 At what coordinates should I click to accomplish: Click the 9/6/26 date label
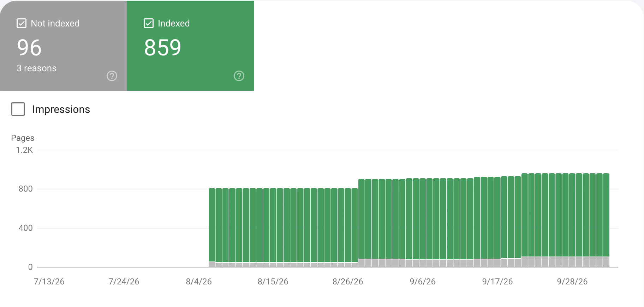pos(423,282)
